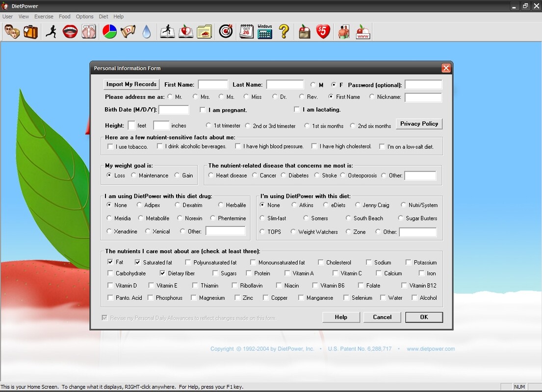This screenshot has width=542, height=392.
Task: Check the I am pregnant box
Action: click(x=203, y=110)
